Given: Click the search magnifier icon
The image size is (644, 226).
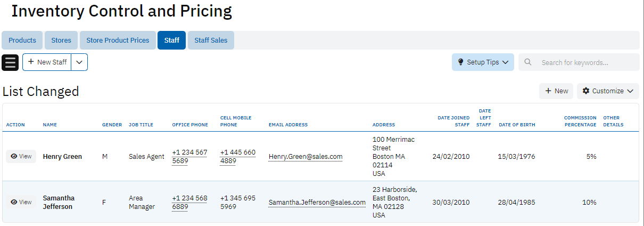Looking at the screenshot, I should (x=528, y=62).
